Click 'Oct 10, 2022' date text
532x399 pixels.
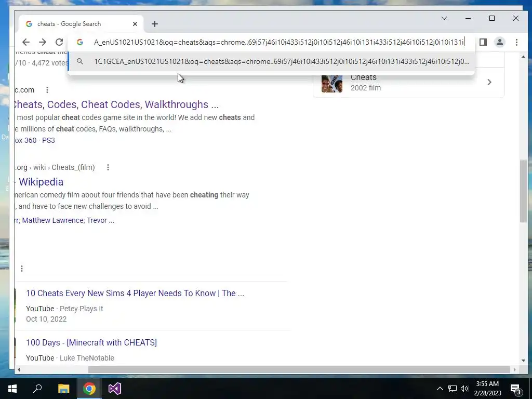46,320
